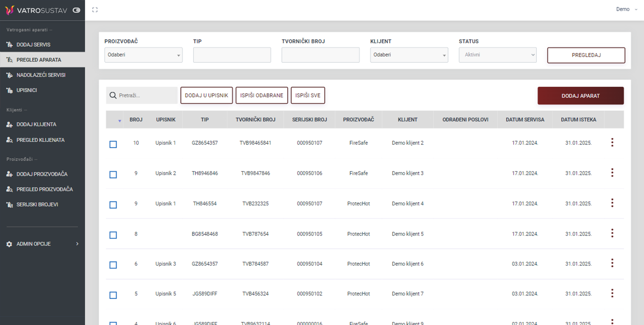Click the Dodaj klijenta person icon
Screen dimensions: 644x325
click(x=10, y=125)
